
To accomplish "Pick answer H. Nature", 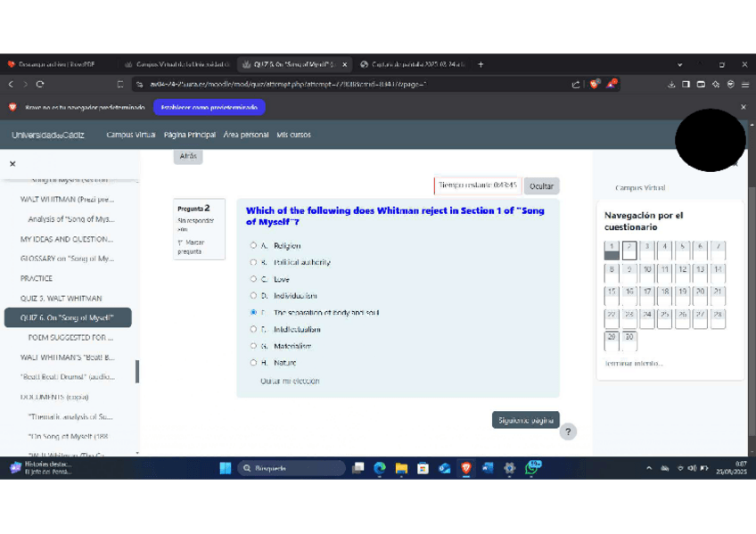I will click(x=253, y=363).
